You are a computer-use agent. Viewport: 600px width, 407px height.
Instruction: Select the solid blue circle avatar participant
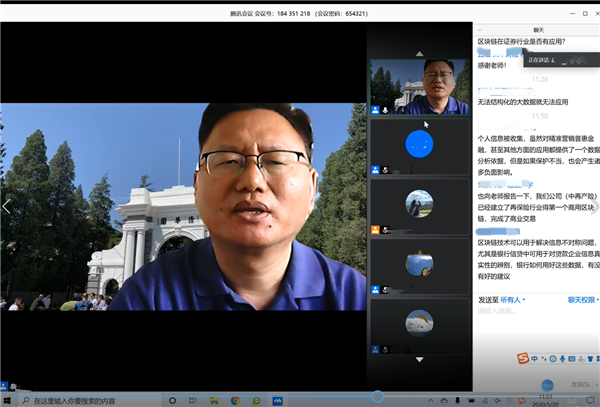pyautogui.click(x=419, y=145)
